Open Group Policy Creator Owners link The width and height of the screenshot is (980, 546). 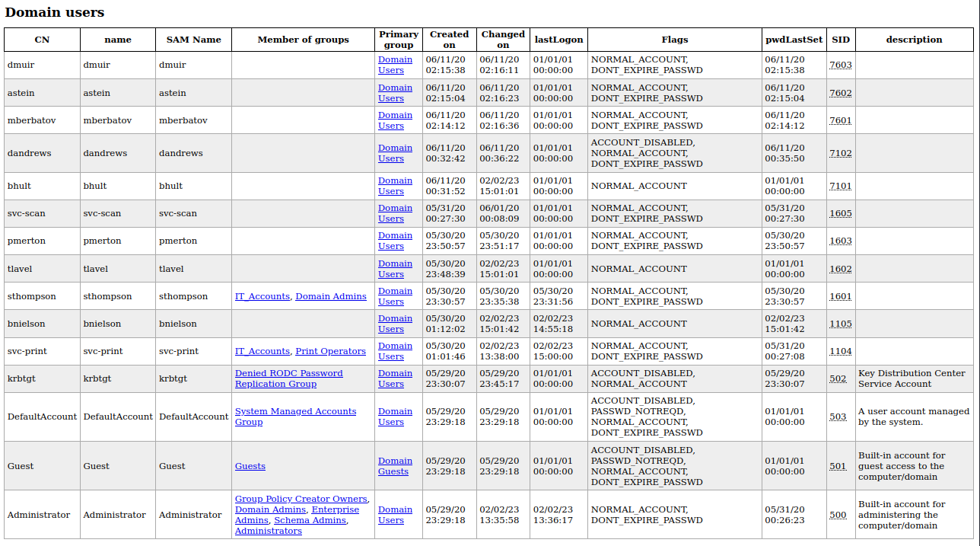301,499
